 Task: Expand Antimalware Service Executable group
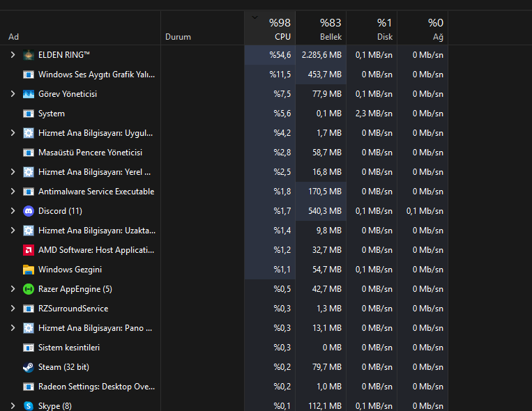(x=13, y=192)
